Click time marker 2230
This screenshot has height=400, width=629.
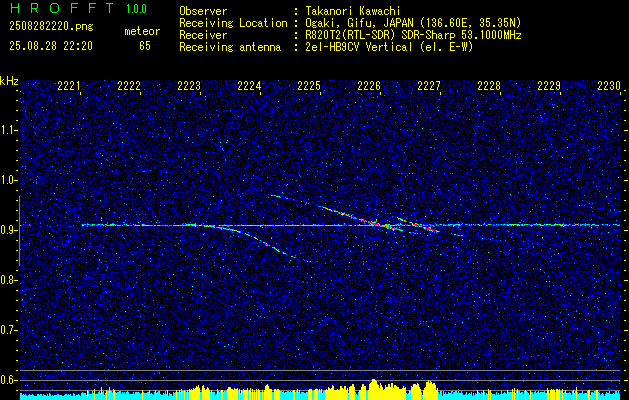point(609,86)
